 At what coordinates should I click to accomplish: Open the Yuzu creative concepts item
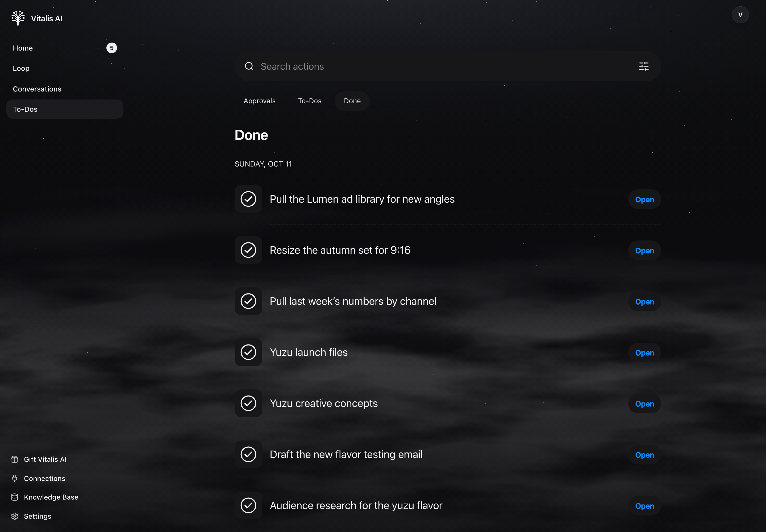tap(644, 404)
